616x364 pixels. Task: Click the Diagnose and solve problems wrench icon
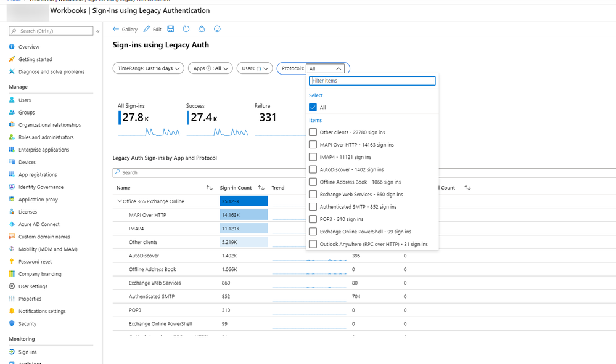[12, 72]
